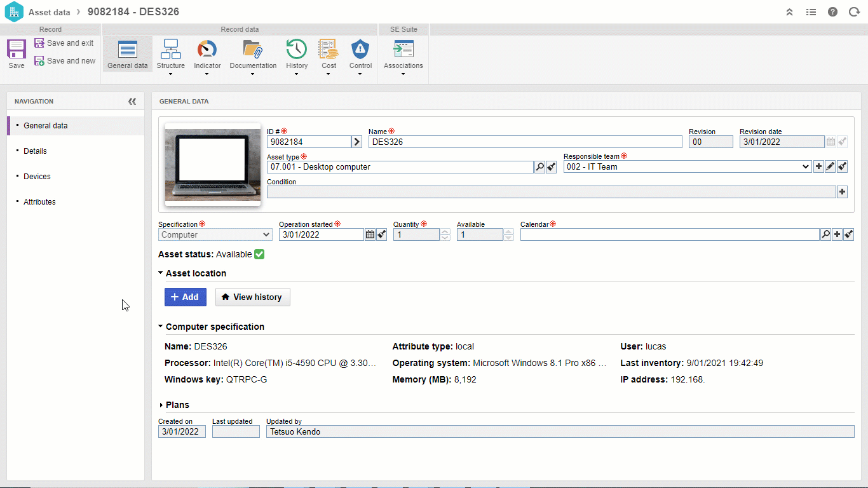Click the Asset type field
The height and width of the screenshot is (488, 868).
click(x=400, y=167)
